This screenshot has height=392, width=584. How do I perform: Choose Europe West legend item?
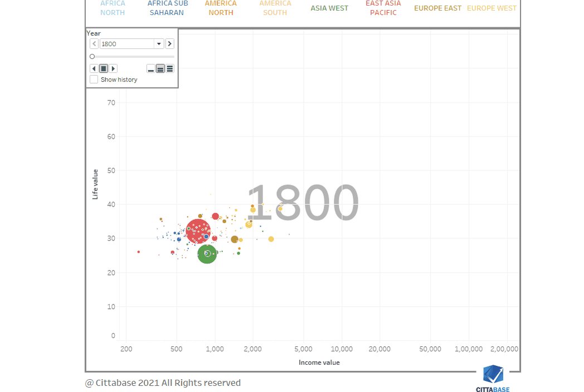click(x=491, y=8)
